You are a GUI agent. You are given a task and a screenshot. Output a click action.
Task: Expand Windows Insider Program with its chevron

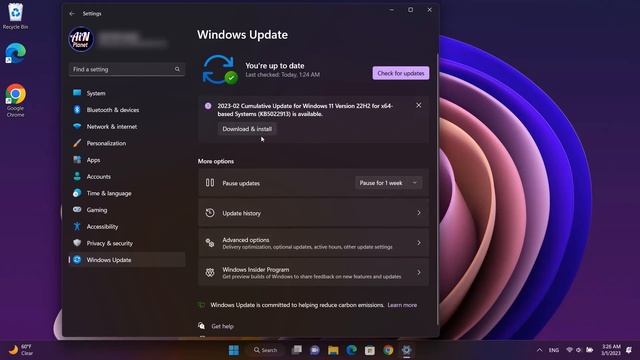419,272
